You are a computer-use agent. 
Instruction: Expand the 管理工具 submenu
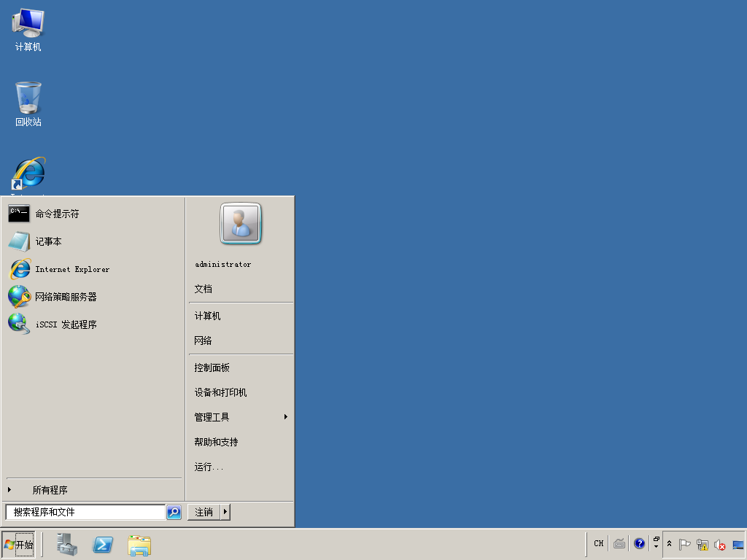[x=240, y=417]
